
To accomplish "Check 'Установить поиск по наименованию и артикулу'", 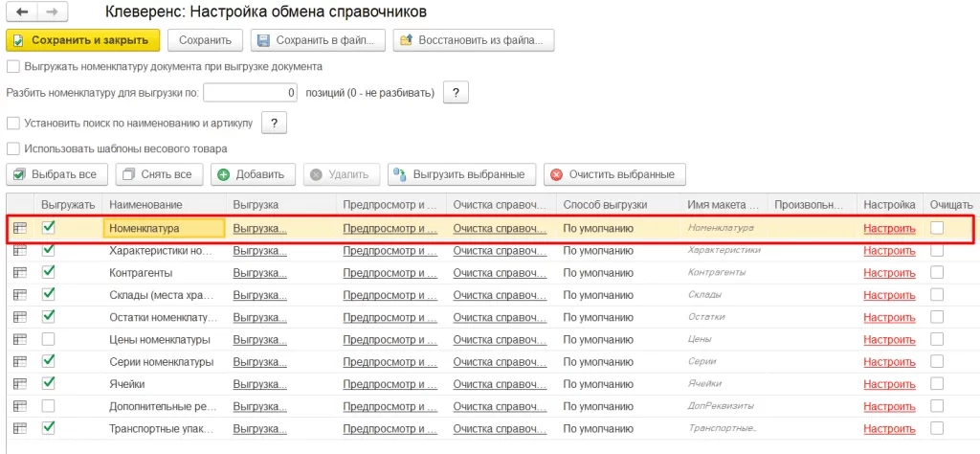I will (x=13, y=123).
